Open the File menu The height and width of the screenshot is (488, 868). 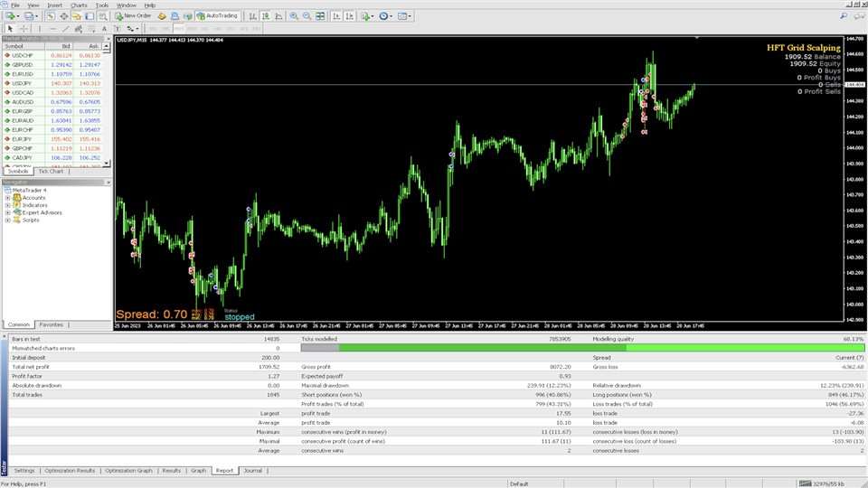15,5
